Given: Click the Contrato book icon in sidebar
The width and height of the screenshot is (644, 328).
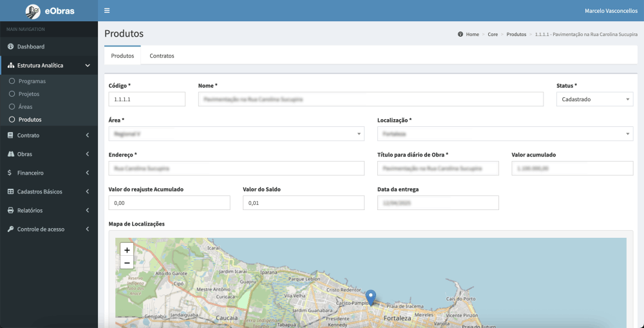Looking at the screenshot, I should click(10, 135).
